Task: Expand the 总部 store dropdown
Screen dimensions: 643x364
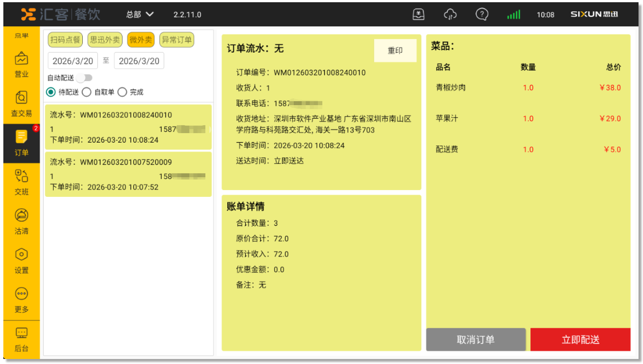Action: (x=140, y=15)
